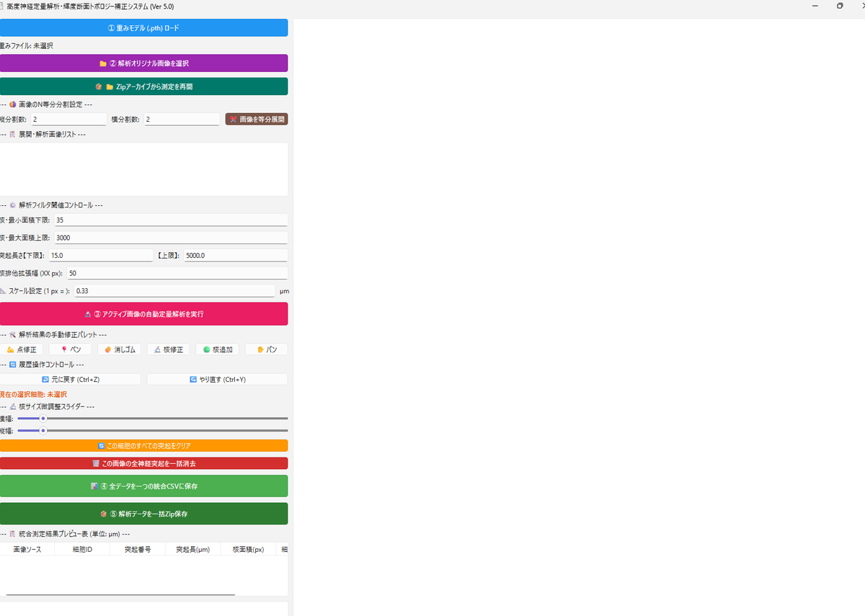Image resolution: width=865 pixels, height=616 pixels.
Task: Click 元に戻す (Ctrl+Z) undo button
Action: 70,379
